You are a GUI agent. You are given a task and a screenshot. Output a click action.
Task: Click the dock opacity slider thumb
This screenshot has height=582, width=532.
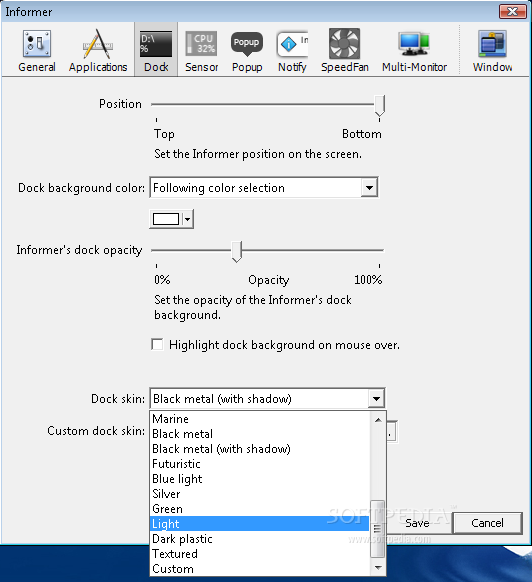(x=236, y=252)
